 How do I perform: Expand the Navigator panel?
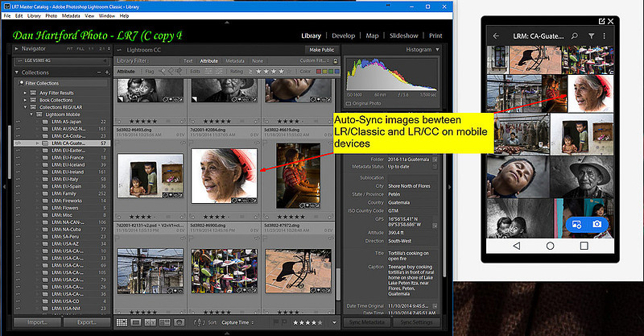[x=17, y=48]
